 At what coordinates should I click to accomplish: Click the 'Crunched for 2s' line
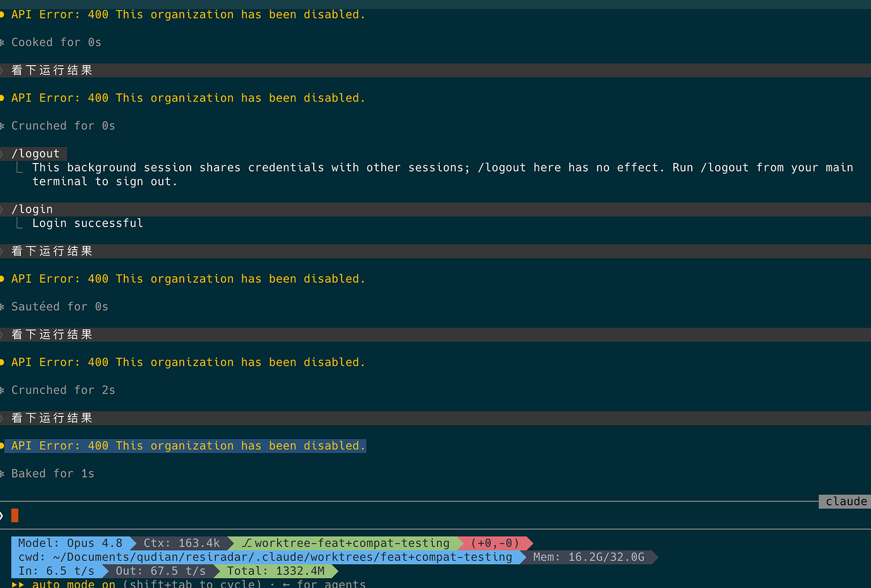[63, 390]
